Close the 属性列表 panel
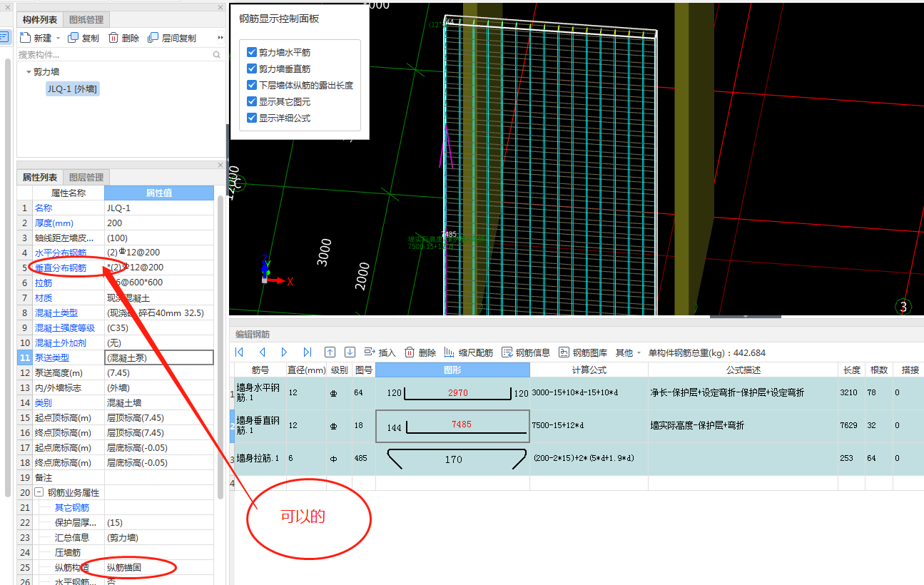The width and height of the screenshot is (924, 585). pyautogui.click(x=220, y=165)
